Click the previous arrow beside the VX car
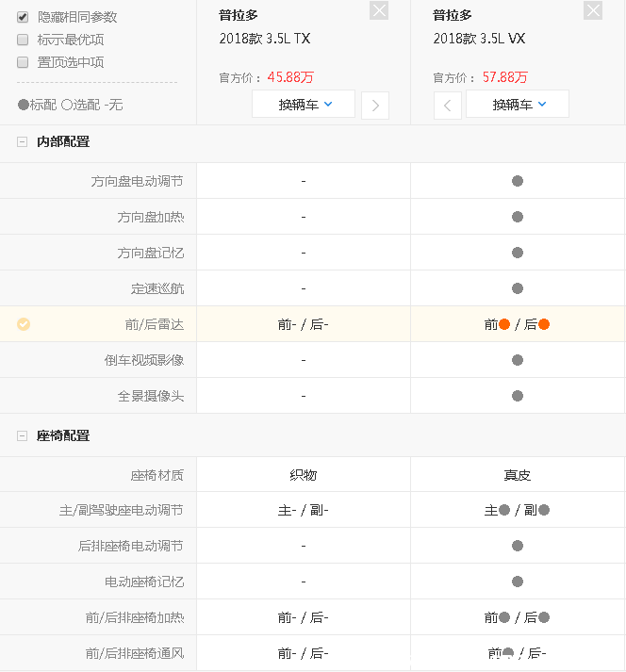626x672 pixels. tap(447, 106)
